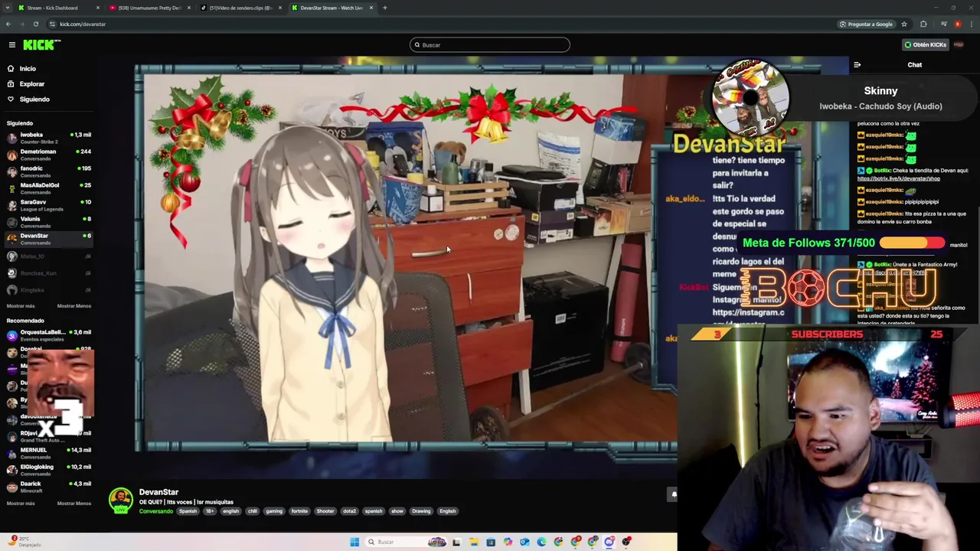Open Outlook from taskbar

coord(524,542)
